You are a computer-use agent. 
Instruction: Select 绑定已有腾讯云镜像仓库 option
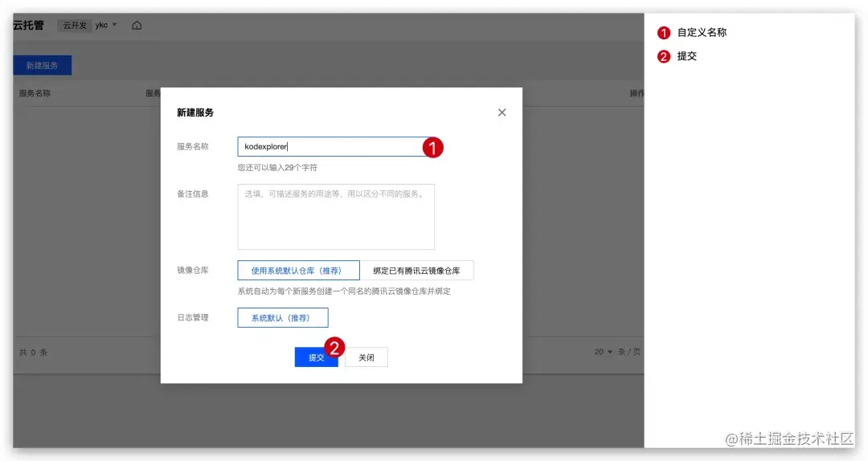pyautogui.click(x=417, y=271)
